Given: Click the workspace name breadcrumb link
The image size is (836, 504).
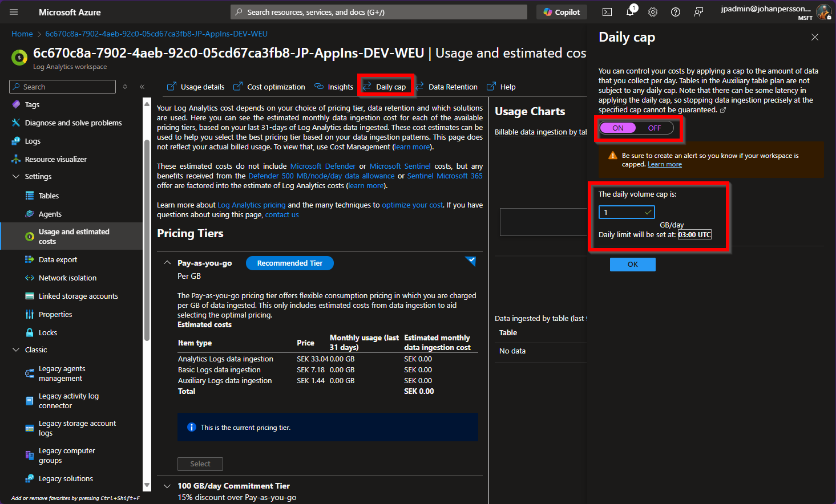Looking at the screenshot, I should pos(156,34).
